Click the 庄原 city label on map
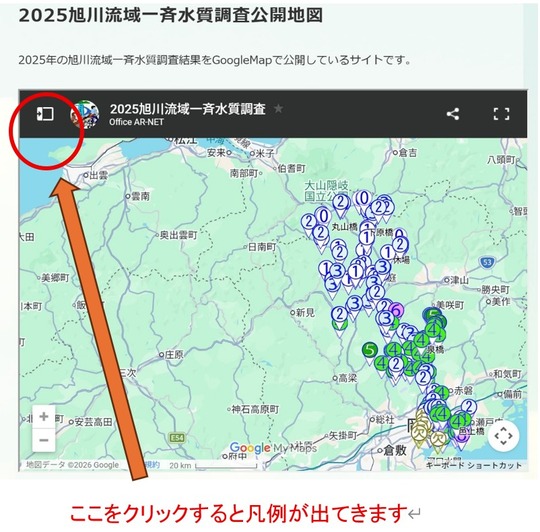540x532 pixels. [x=172, y=355]
